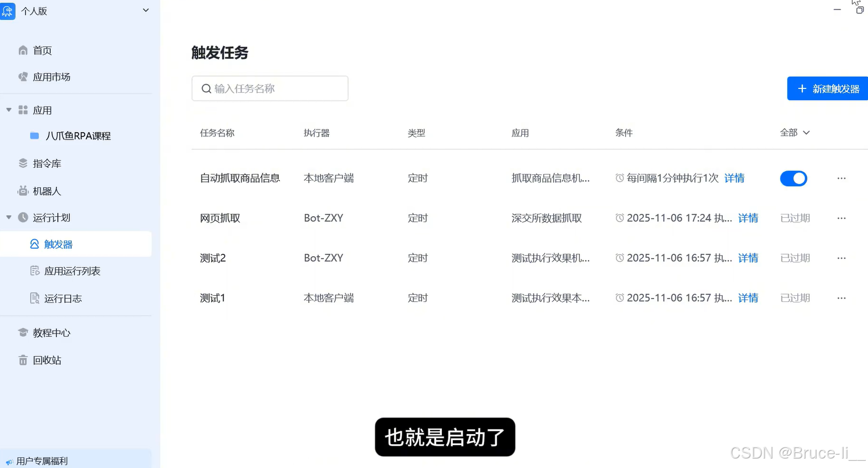Select the 自动抓取商品信息 task name
The image size is (868, 468).
240,178
